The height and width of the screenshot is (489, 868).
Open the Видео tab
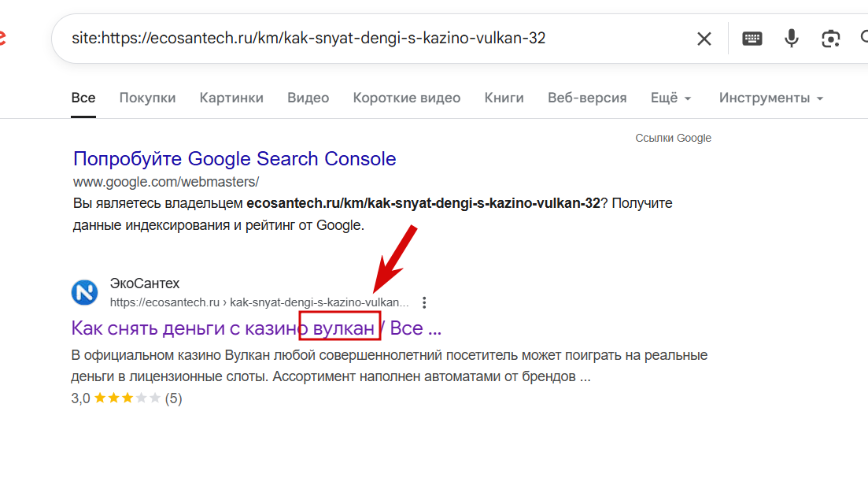pyautogui.click(x=308, y=98)
